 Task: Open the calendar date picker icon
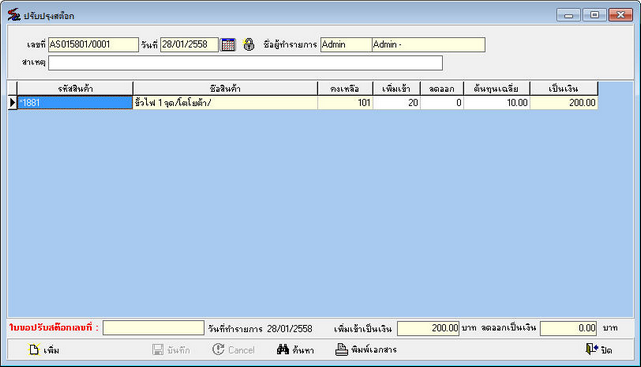click(228, 44)
